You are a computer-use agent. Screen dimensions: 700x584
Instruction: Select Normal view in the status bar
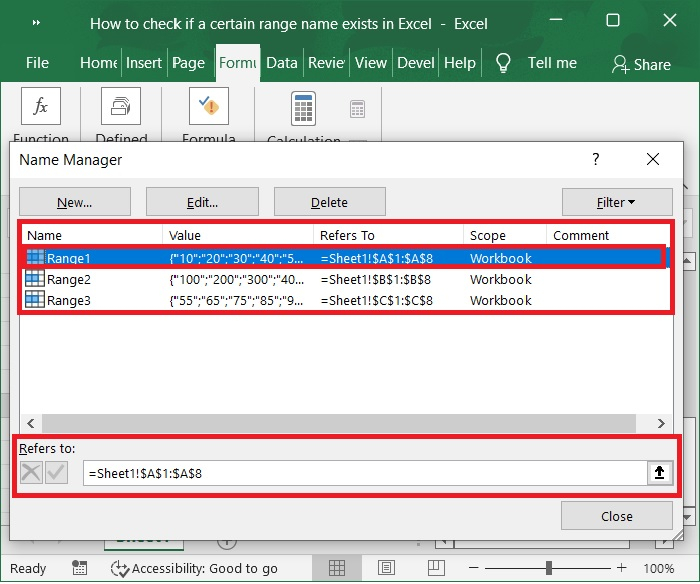pyautogui.click(x=337, y=568)
